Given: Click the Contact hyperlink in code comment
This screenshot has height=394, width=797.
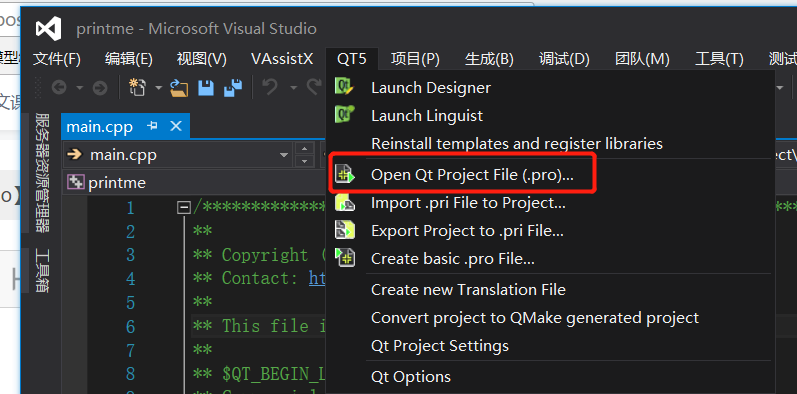Looking at the screenshot, I should [317, 278].
